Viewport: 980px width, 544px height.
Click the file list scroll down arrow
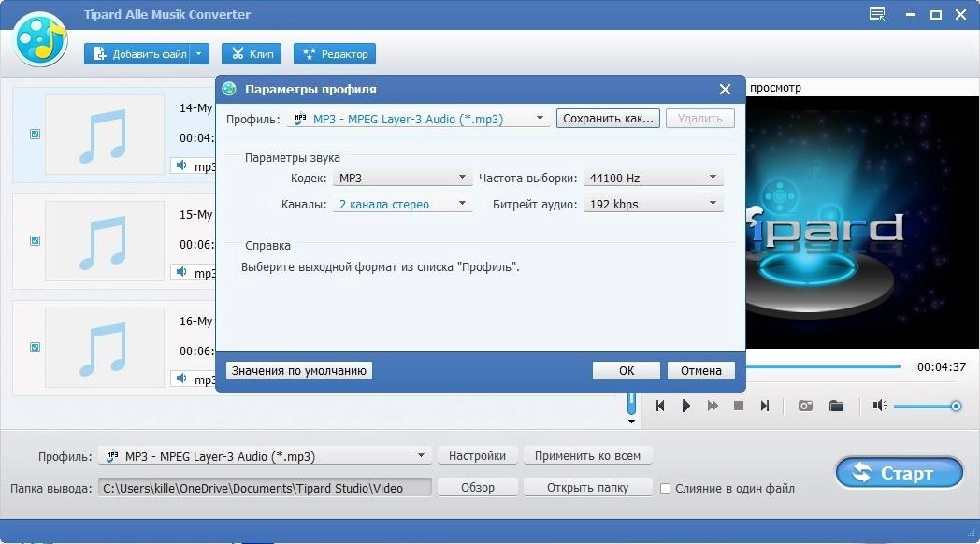(631, 422)
